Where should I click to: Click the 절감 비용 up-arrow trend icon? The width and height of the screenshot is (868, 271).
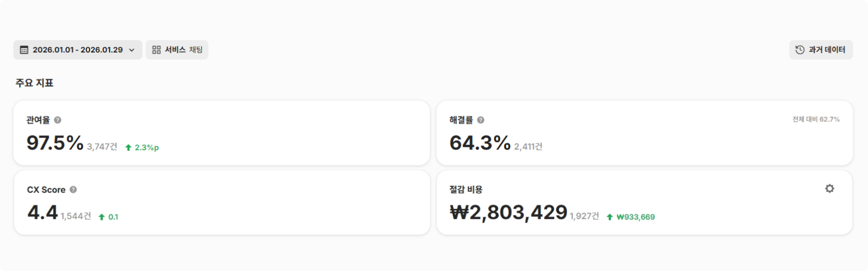click(610, 217)
